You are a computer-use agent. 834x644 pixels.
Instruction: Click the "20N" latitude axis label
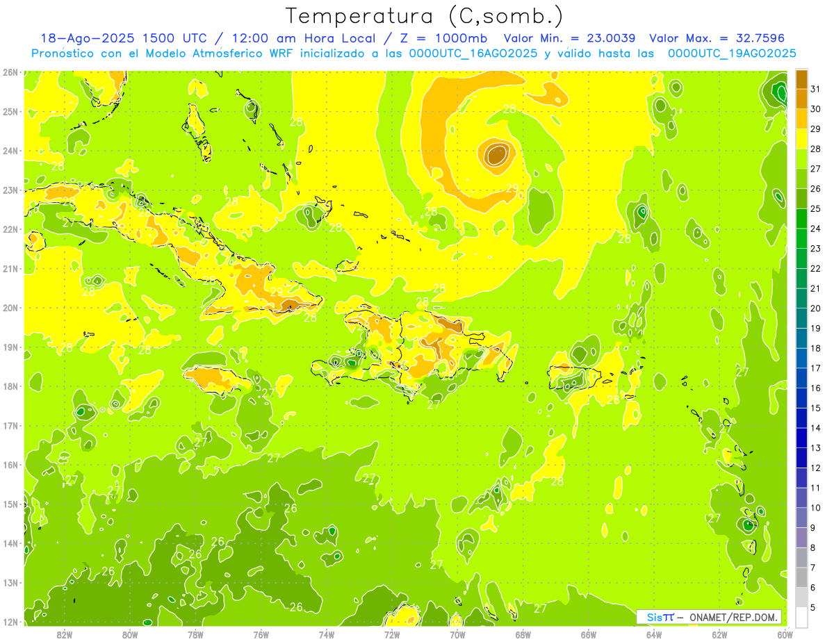point(10,308)
